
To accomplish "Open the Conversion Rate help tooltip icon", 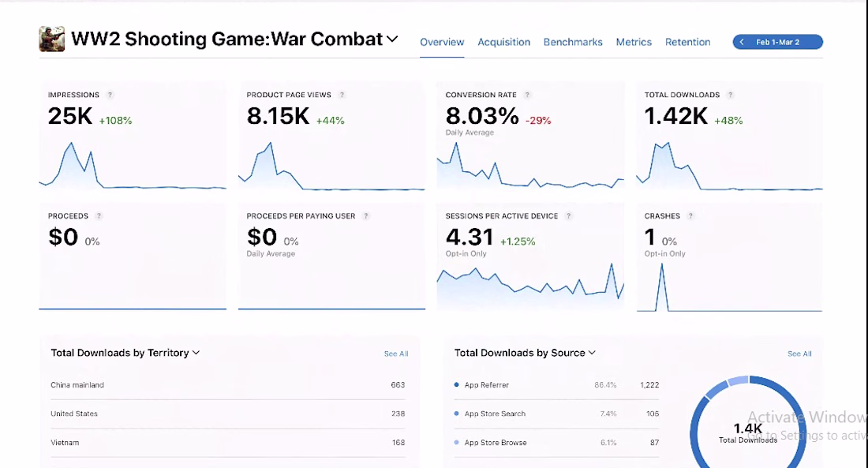I will pos(528,95).
